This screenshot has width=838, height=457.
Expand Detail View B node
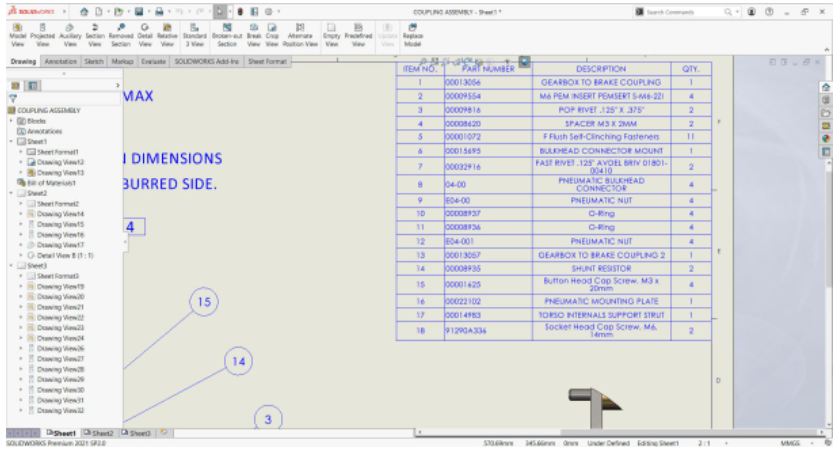click(x=21, y=255)
